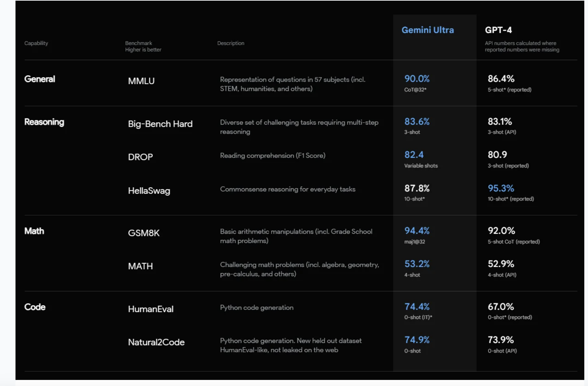
Task: Click Gemini Ultra's 90.0% MMLU score
Action: pos(417,79)
